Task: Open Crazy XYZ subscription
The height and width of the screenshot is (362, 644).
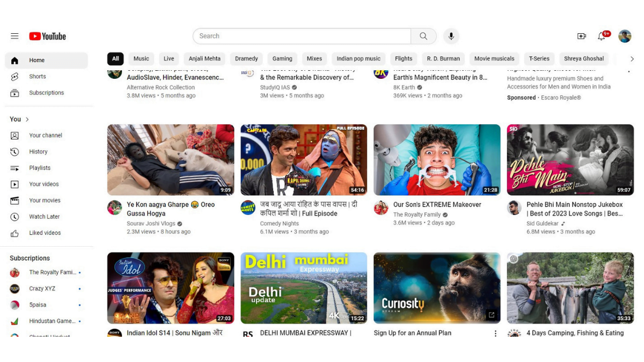Action: [46, 289]
